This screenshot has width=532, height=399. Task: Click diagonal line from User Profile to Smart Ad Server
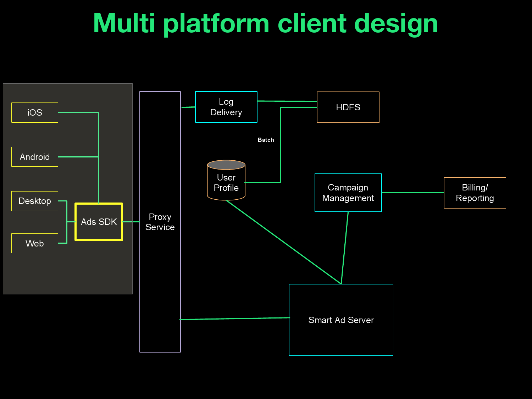point(284,242)
